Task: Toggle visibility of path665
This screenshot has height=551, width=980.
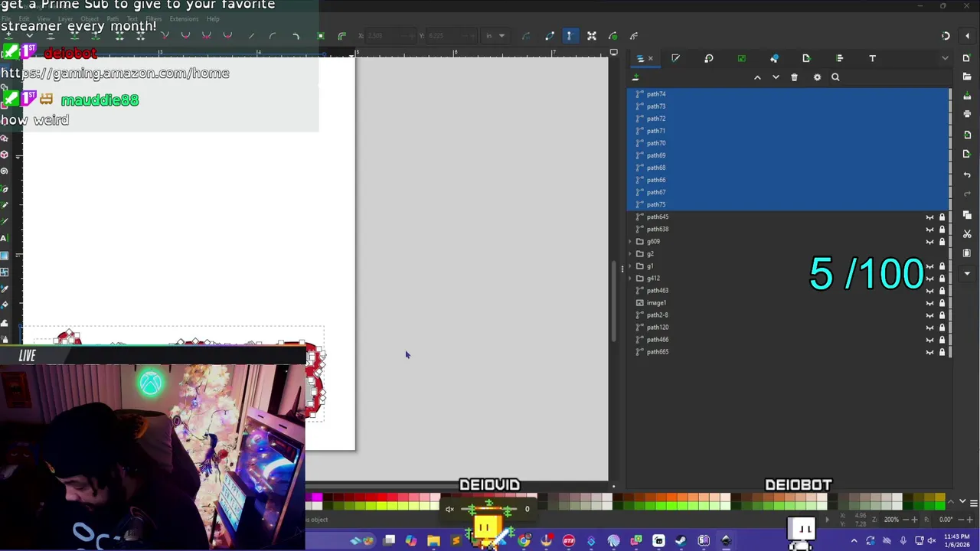Action: [x=930, y=352]
